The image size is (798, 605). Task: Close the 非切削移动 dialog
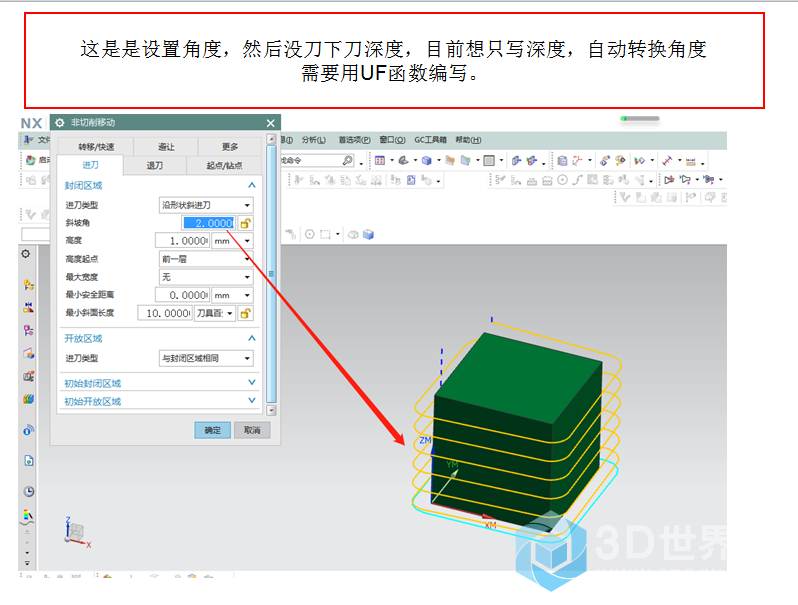coord(270,123)
